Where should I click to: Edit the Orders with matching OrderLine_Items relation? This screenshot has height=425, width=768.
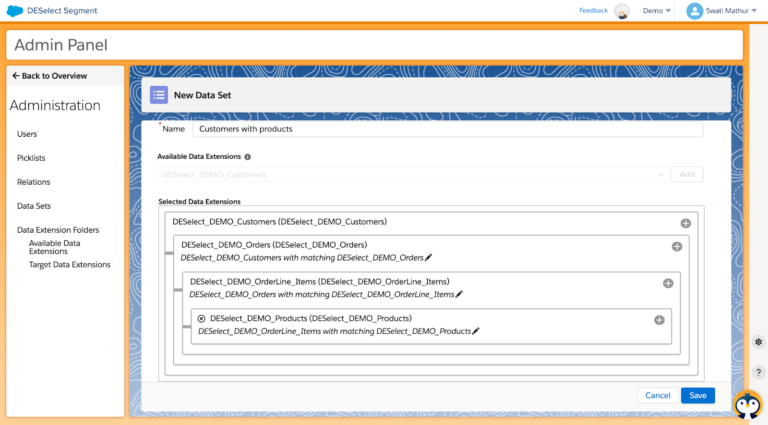pyautogui.click(x=459, y=295)
